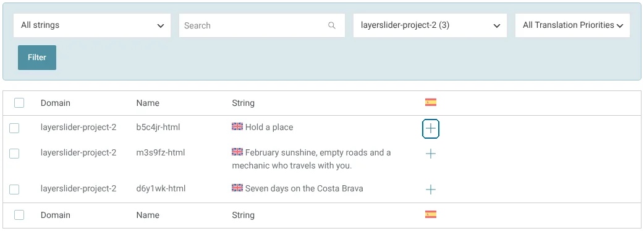Click the 'Name' label in the footer row
The height and width of the screenshot is (231, 644).
(x=148, y=215)
